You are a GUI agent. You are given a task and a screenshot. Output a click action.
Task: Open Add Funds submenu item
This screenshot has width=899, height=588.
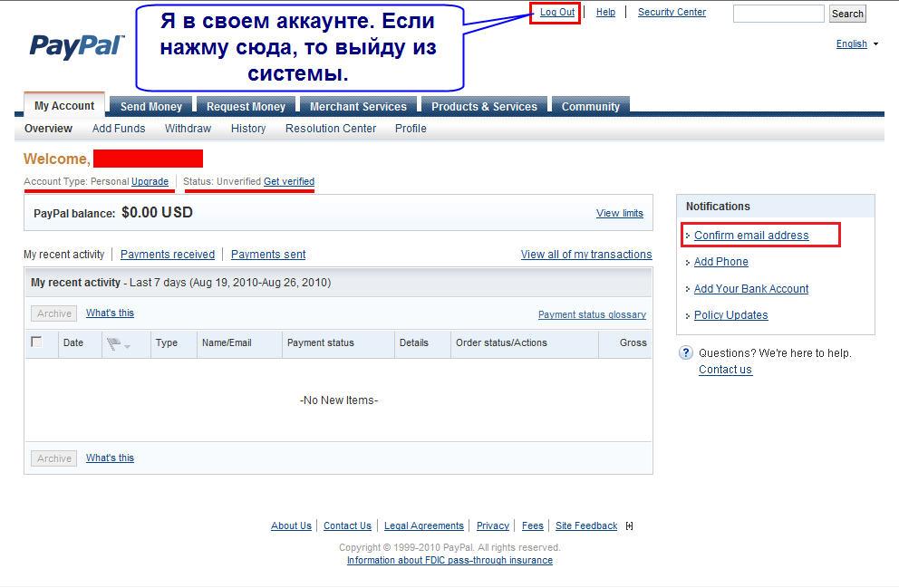tap(119, 129)
